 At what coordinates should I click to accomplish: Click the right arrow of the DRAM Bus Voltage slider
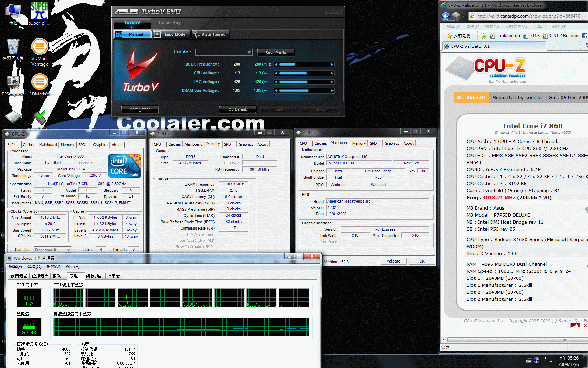(332, 91)
